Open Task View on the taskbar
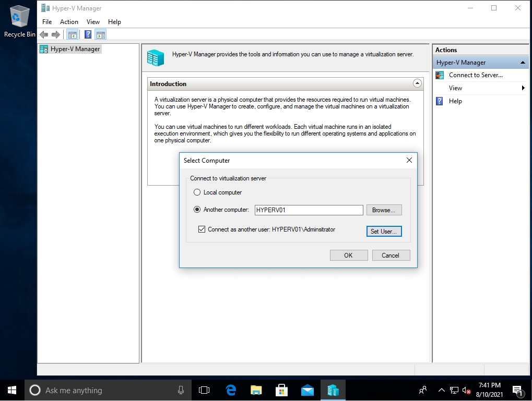The image size is (532, 401). pos(204,390)
